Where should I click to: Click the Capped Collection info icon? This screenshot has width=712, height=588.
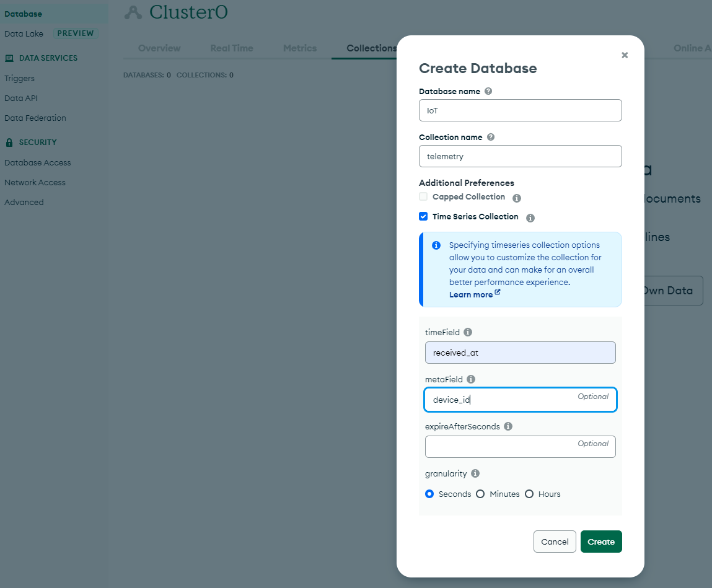click(517, 198)
